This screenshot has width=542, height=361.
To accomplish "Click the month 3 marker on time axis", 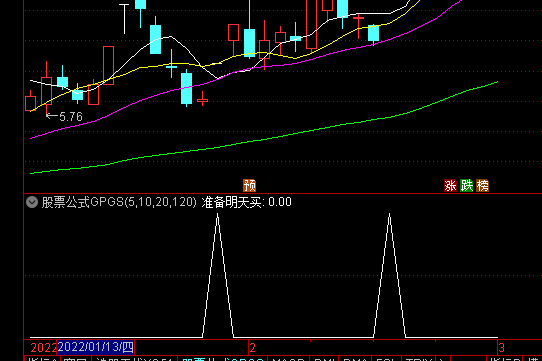I will tap(502, 348).
